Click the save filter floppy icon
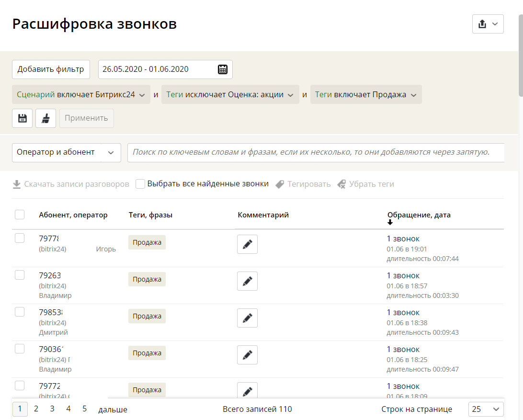The height and width of the screenshot is (420, 523). tap(22, 118)
